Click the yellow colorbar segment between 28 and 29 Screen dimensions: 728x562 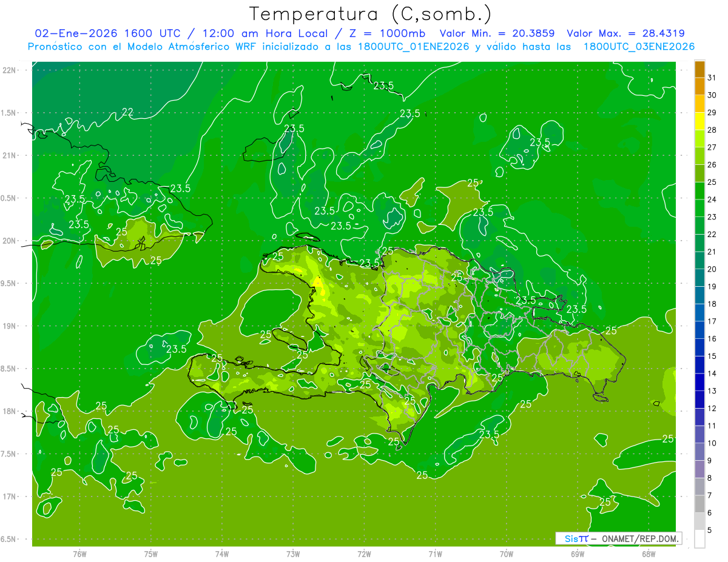(699, 121)
